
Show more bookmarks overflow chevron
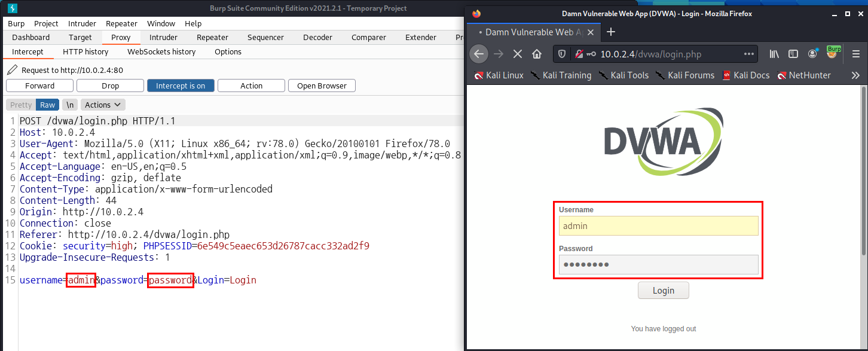(855, 75)
